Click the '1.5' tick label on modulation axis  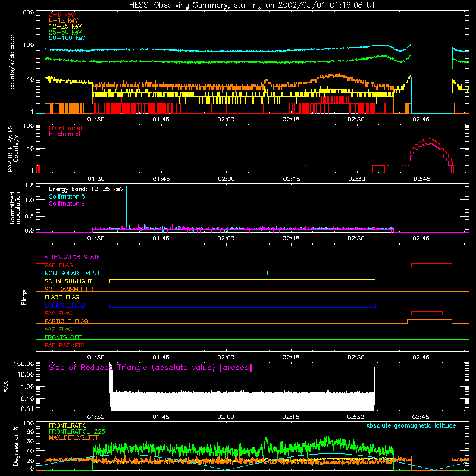[x=29, y=186]
